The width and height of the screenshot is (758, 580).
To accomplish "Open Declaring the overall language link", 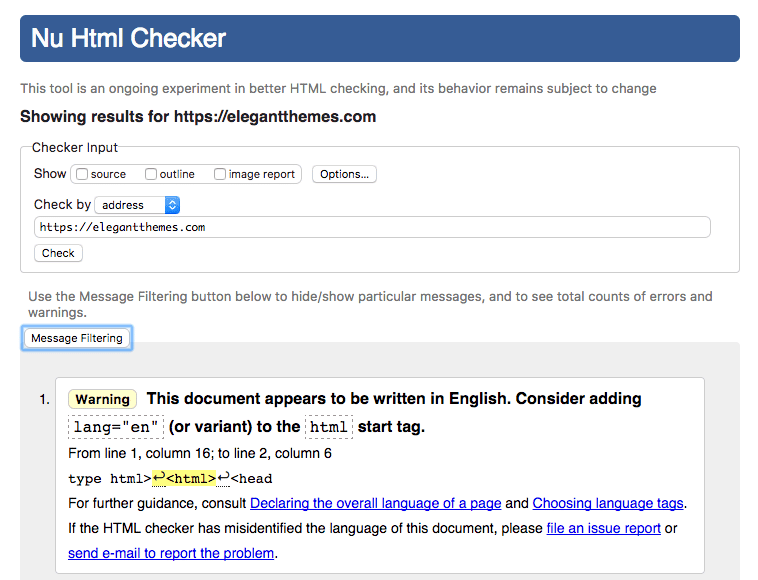I will click(x=376, y=503).
